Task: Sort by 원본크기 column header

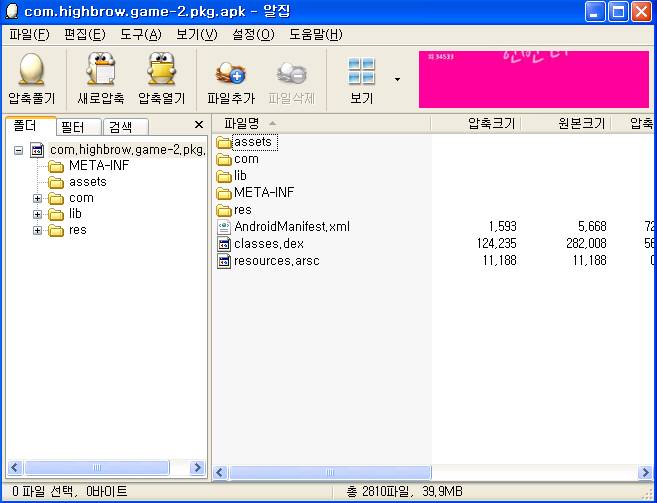Action: click(566, 123)
